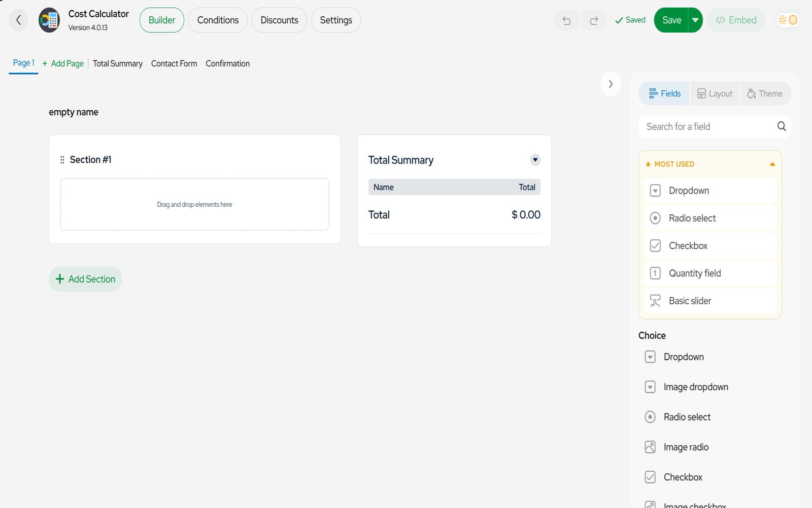Viewport: 812px width, 508px height.
Task: Click the green Save button
Action: coord(671,20)
